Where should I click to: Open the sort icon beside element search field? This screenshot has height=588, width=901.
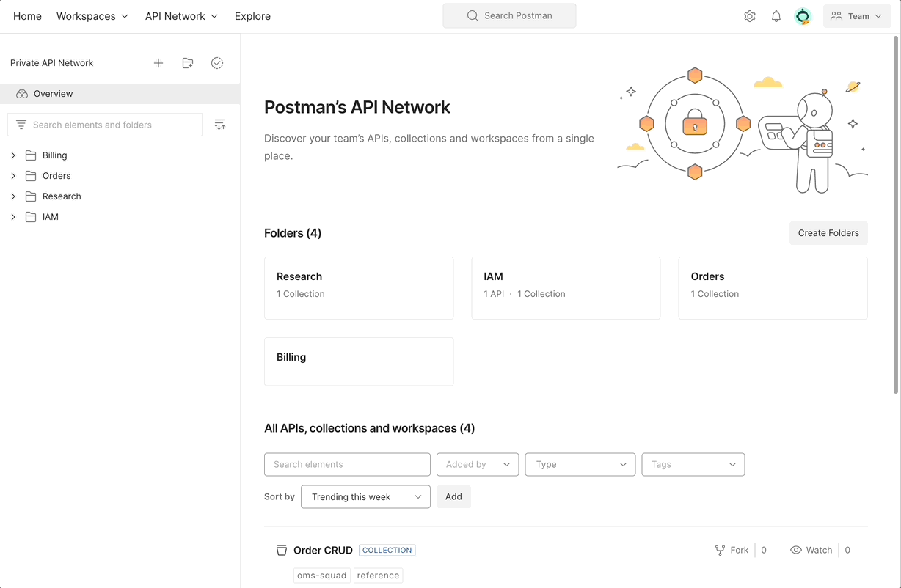click(220, 124)
